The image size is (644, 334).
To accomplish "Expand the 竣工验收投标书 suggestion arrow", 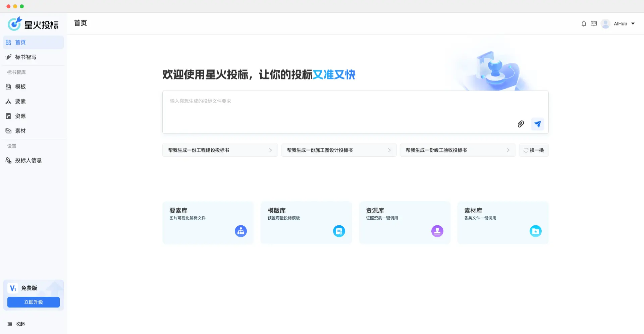I will point(508,150).
